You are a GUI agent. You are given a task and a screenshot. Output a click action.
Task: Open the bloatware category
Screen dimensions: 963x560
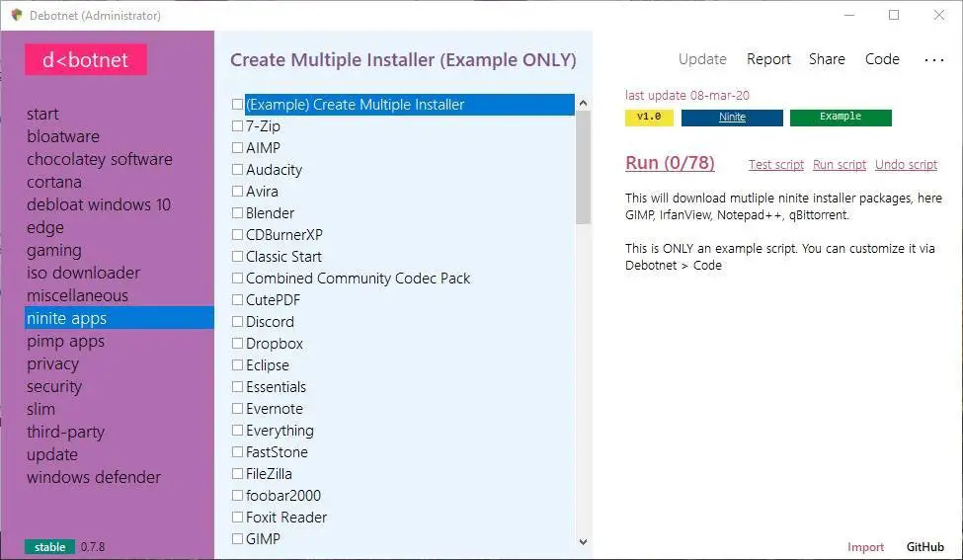click(x=63, y=136)
